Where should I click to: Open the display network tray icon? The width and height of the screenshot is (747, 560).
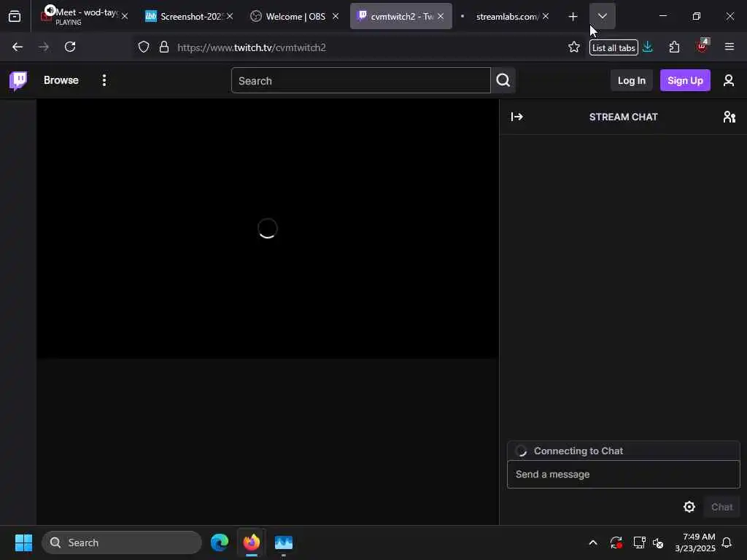pyautogui.click(x=639, y=542)
